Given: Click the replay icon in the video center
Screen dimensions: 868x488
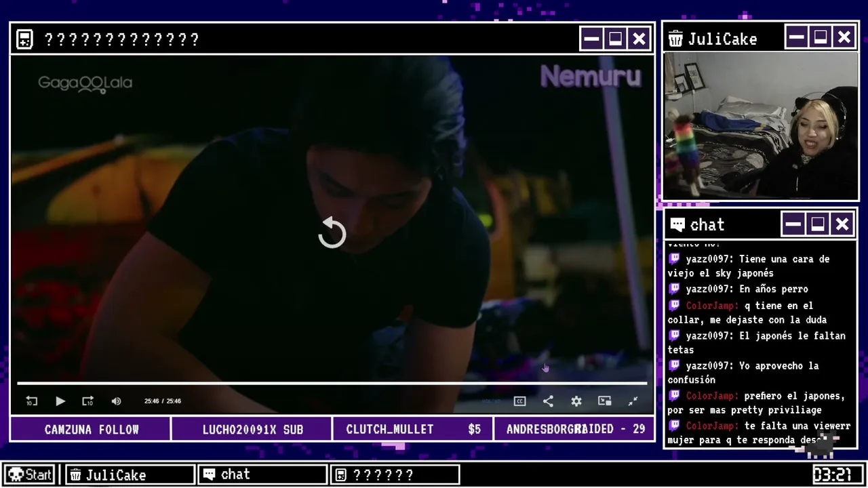Looking at the screenshot, I should [x=332, y=232].
